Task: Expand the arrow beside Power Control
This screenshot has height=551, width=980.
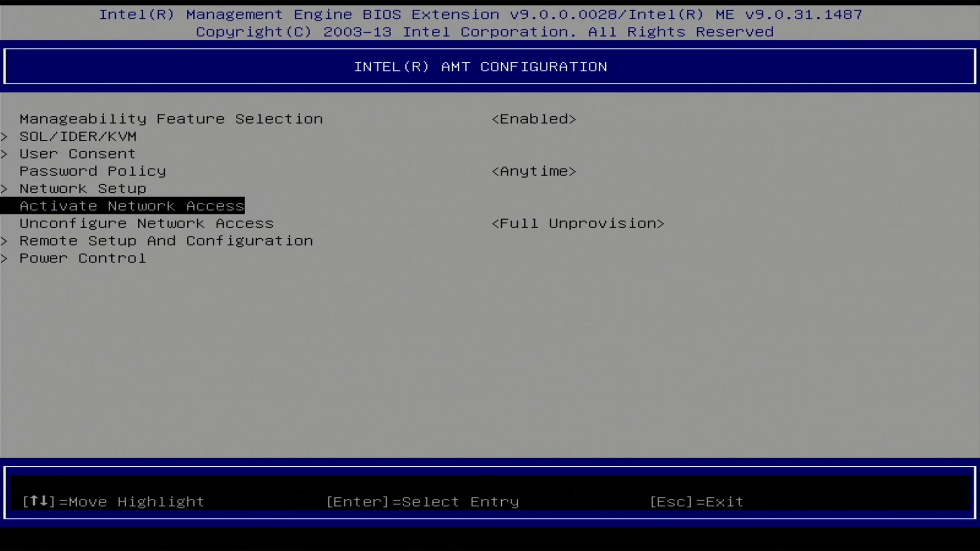Action: 4,258
